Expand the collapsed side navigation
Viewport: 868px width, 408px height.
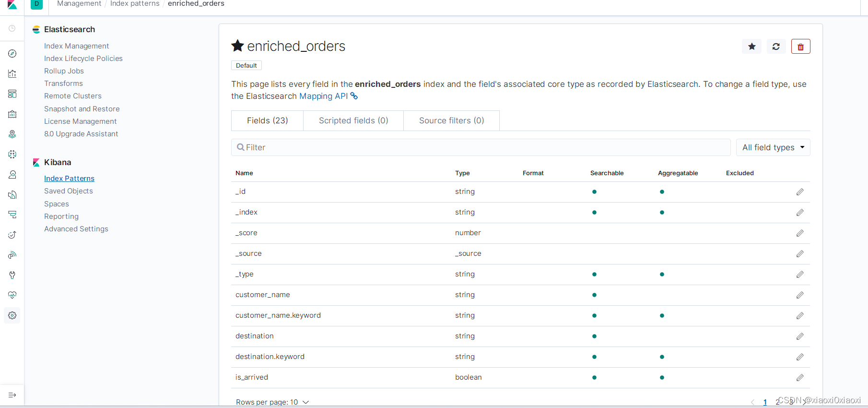pyautogui.click(x=12, y=395)
